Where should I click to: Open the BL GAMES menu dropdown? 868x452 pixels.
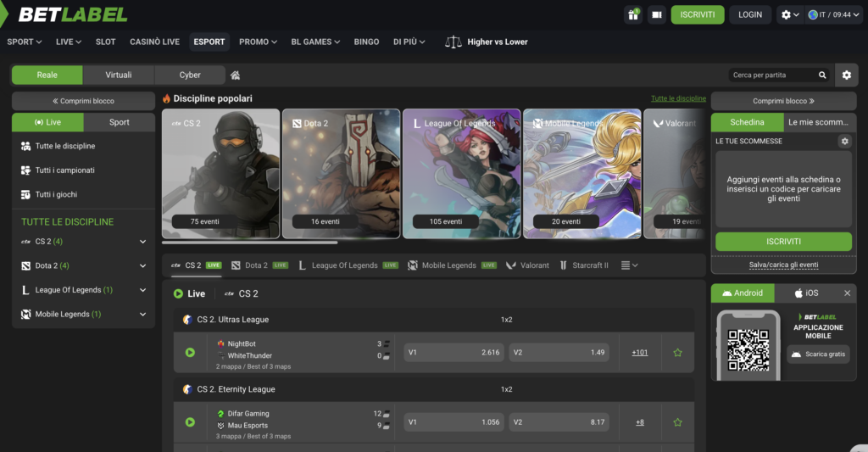pos(315,42)
